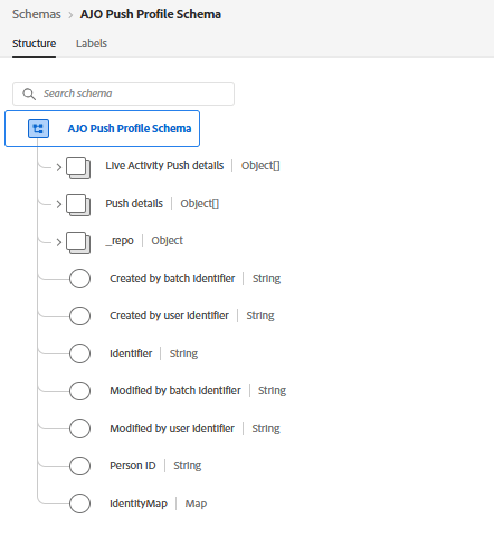The height and width of the screenshot is (550, 498).
Task: Click the String type of Created by batch identifier
Action: pos(267,279)
